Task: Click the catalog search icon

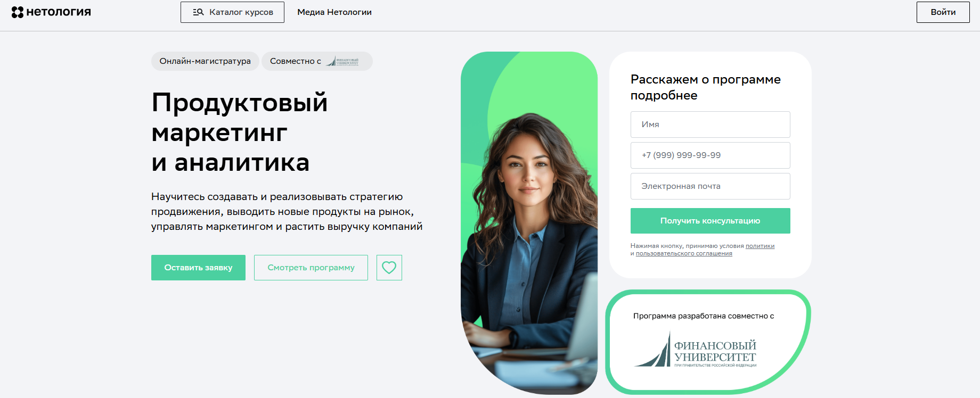Action: [x=198, y=12]
